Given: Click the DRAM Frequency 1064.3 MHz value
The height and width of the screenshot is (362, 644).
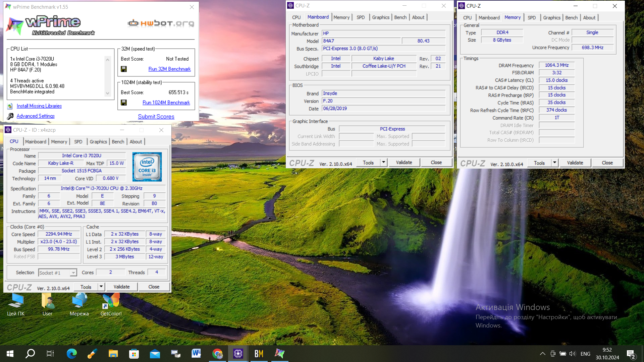Looking at the screenshot, I should (x=556, y=65).
